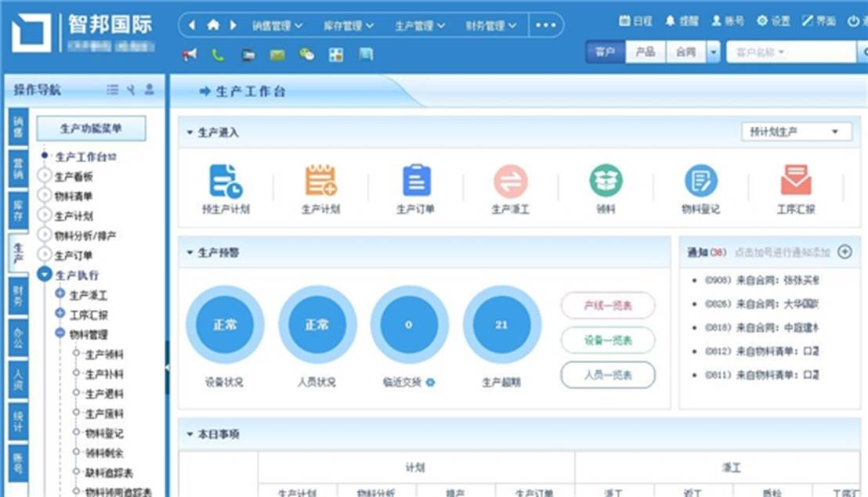
Task: Open 界面 interface option
Action: (x=819, y=21)
